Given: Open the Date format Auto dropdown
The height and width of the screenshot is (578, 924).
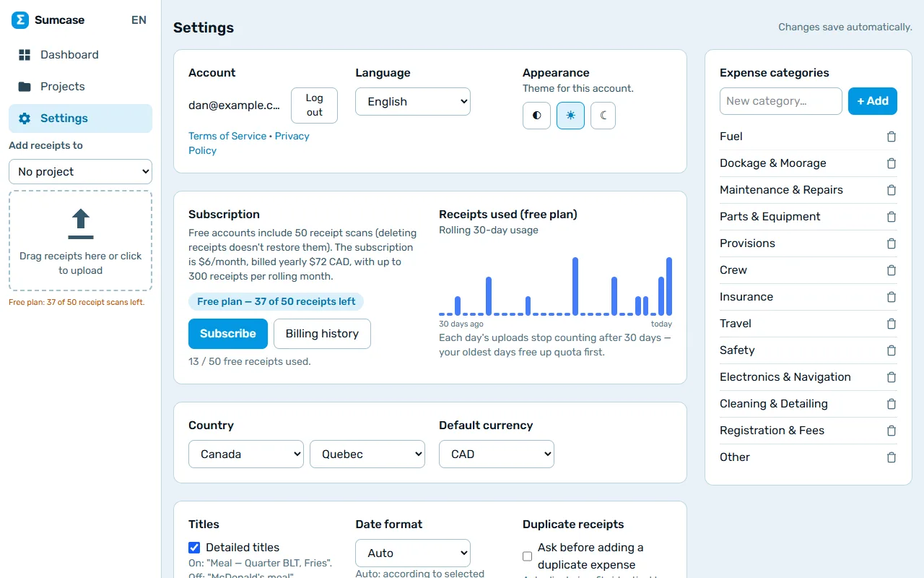Looking at the screenshot, I should click(413, 553).
